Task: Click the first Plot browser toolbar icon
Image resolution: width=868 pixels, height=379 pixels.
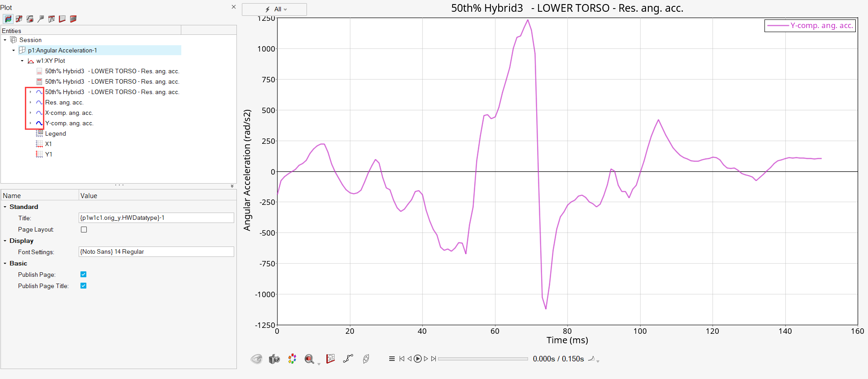Action: (8, 19)
